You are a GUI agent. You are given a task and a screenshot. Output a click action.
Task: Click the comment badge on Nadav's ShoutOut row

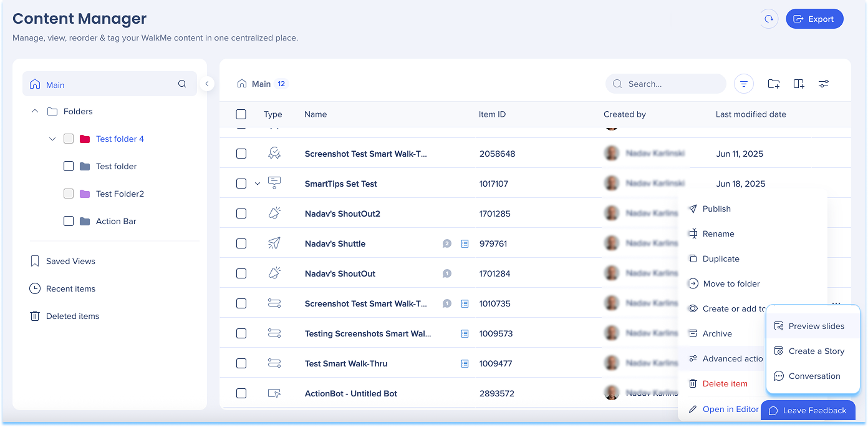point(446,273)
